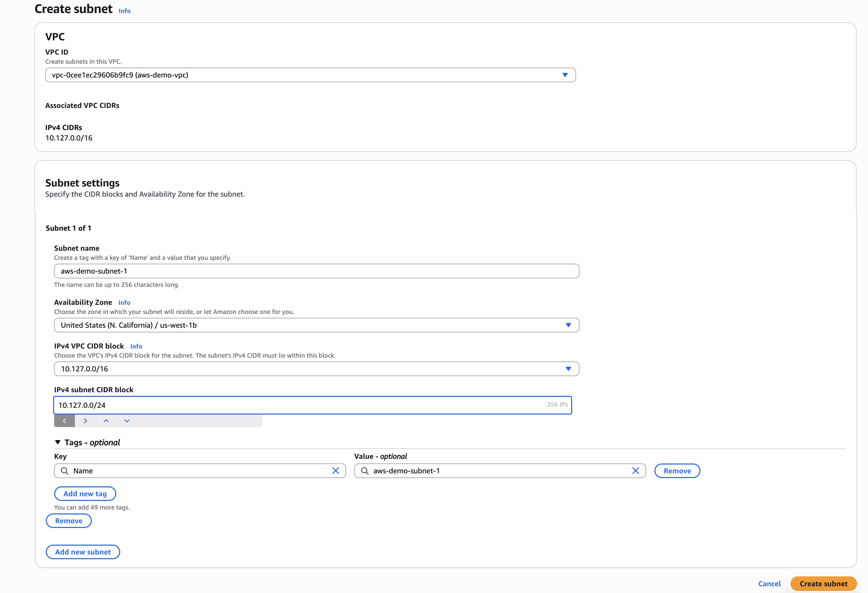The width and height of the screenshot is (868, 593).
Task: Click 'You can add 49 more tags.' text
Action: coord(92,507)
